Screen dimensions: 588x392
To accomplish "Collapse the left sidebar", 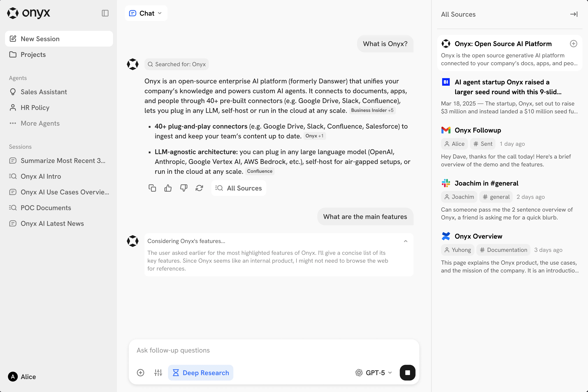I will [105, 13].
